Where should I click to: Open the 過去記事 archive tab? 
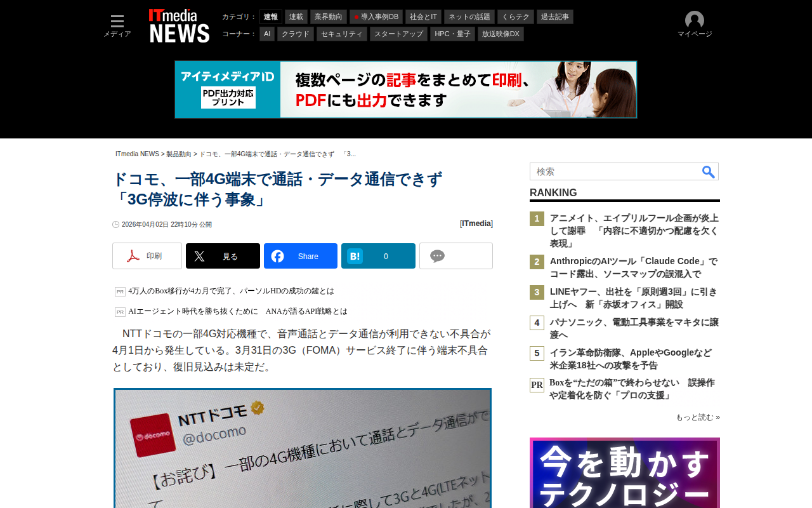point(555,17)
